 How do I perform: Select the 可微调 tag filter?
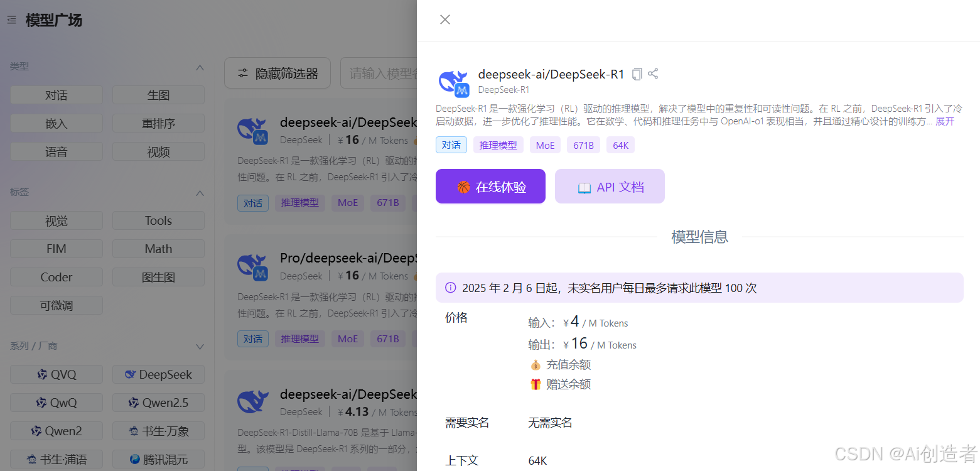click(57, 305)
